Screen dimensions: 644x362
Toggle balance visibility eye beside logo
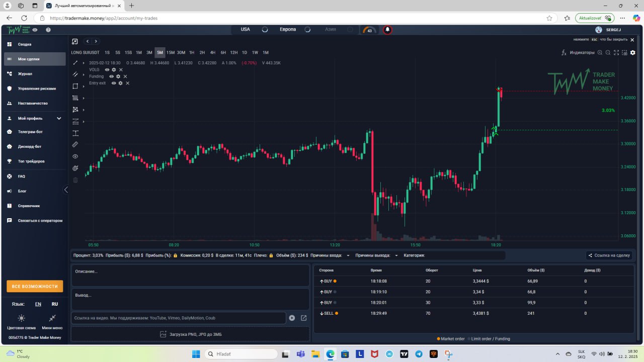[35, 30]
